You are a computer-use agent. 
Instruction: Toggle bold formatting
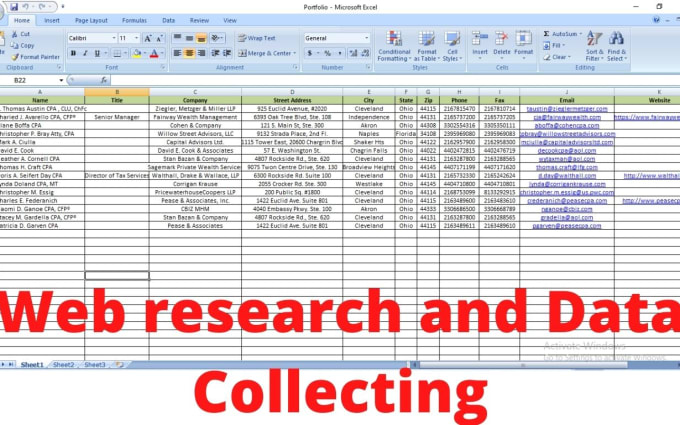coord(73,53)
